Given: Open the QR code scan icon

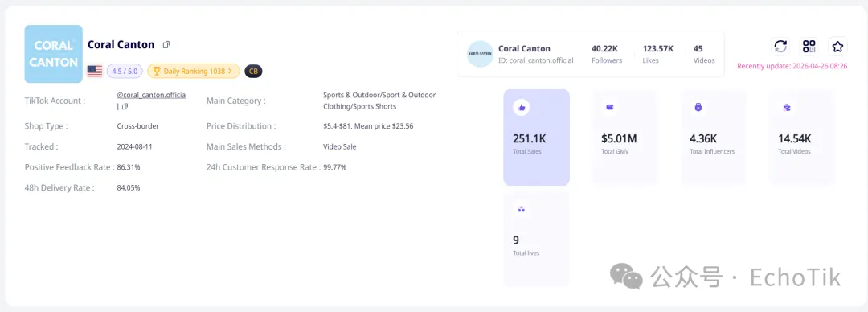Looking at the screenshot, I should click(809, 46).
